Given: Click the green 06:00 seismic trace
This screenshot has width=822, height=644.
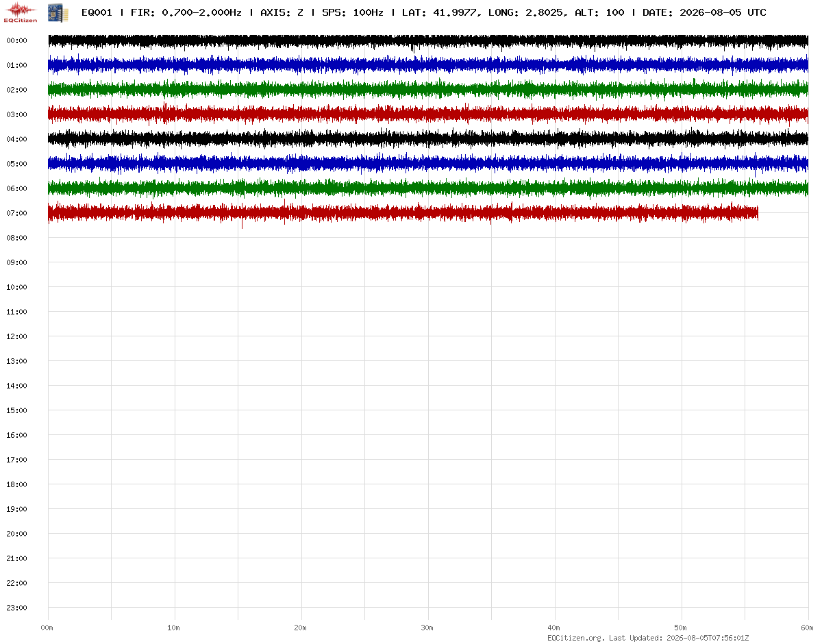Looking at the screenshot, I should (x=428, y=188).
